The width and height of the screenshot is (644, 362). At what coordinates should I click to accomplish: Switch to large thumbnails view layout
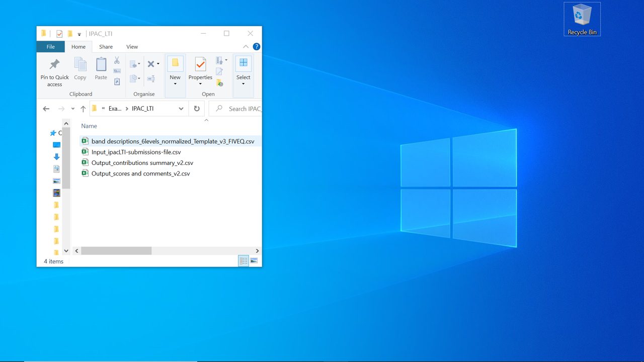point(254,260)
